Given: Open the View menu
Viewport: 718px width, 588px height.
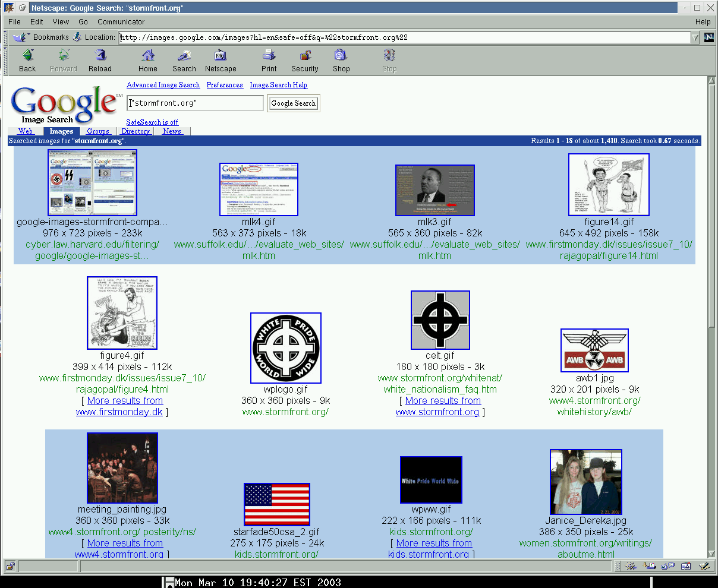Looking at the screenshot, I should coord(61,21).
